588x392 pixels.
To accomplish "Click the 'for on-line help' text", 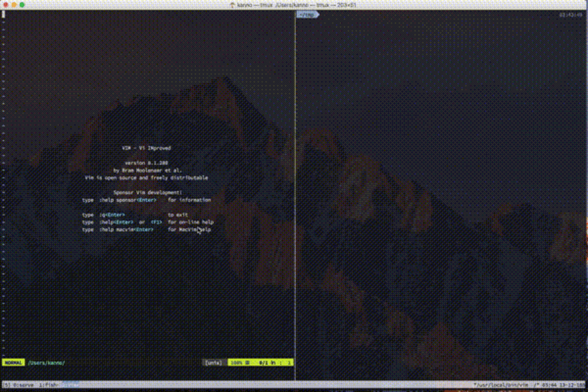I will [190, 222].
